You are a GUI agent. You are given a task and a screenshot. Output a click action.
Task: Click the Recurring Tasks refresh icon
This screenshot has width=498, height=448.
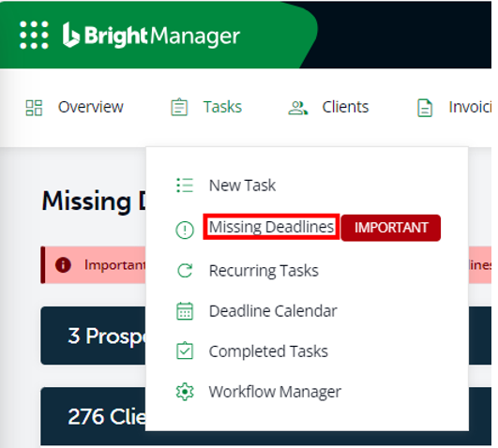coord(185,271)
